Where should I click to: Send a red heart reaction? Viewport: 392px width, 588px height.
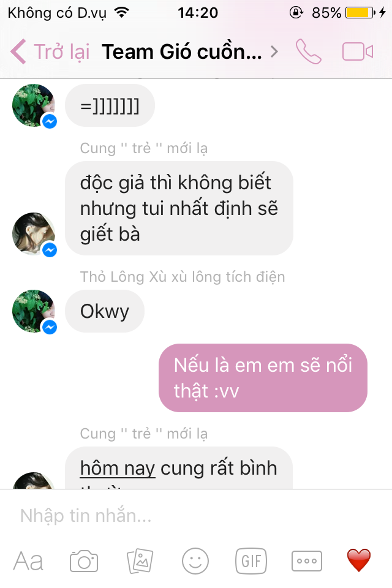pos(358,560)
